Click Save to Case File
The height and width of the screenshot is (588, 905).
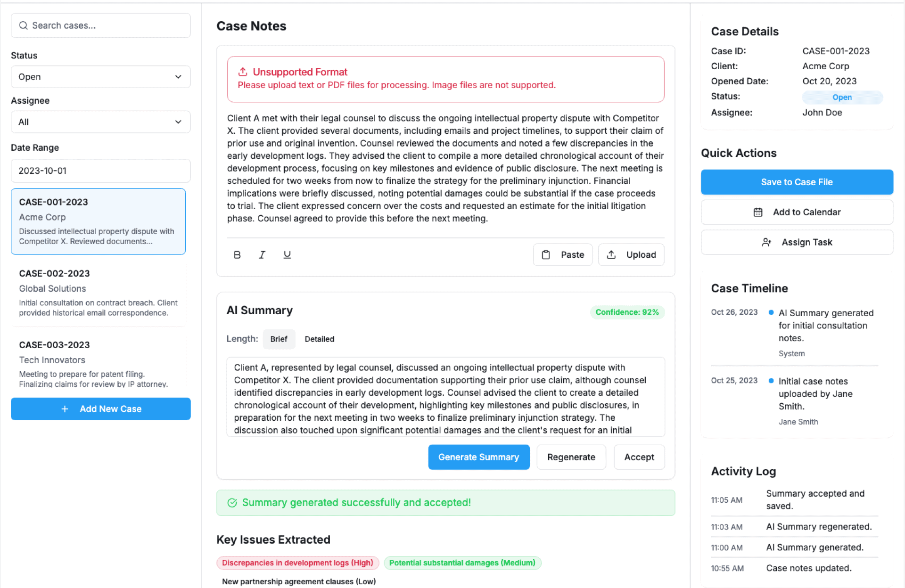coord(797,182)
